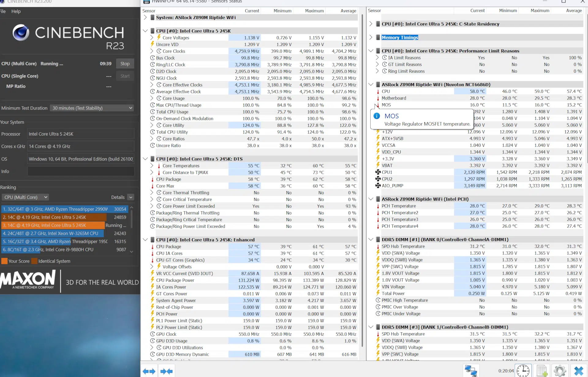Click the Your Score orange legend swatch
This screenshot has width=588, height=377.
point(4,261)
